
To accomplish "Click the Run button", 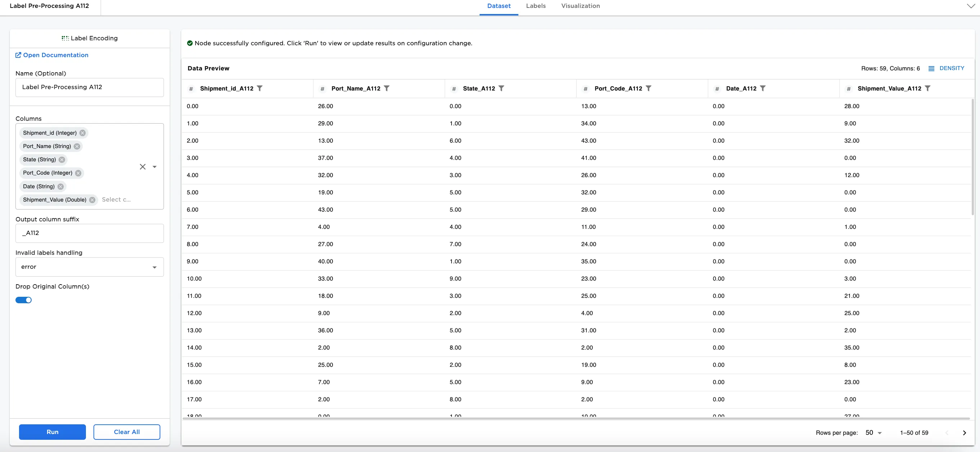I will click(52, 432).
